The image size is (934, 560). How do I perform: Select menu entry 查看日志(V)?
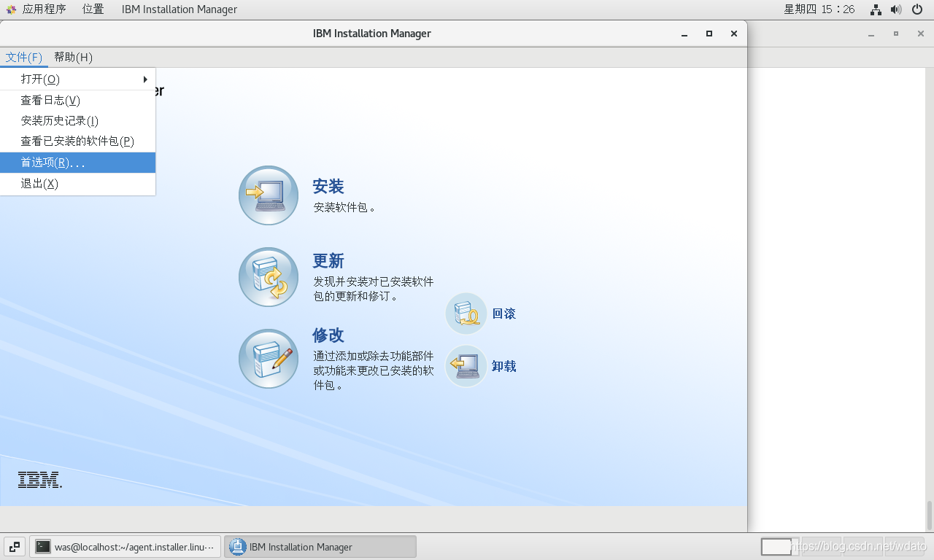[x=78, y=101]
